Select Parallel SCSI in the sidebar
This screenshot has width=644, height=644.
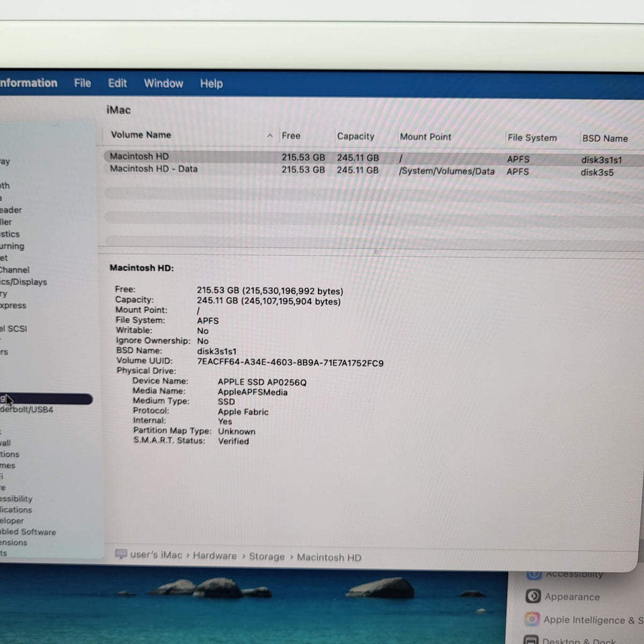point(13,328)
